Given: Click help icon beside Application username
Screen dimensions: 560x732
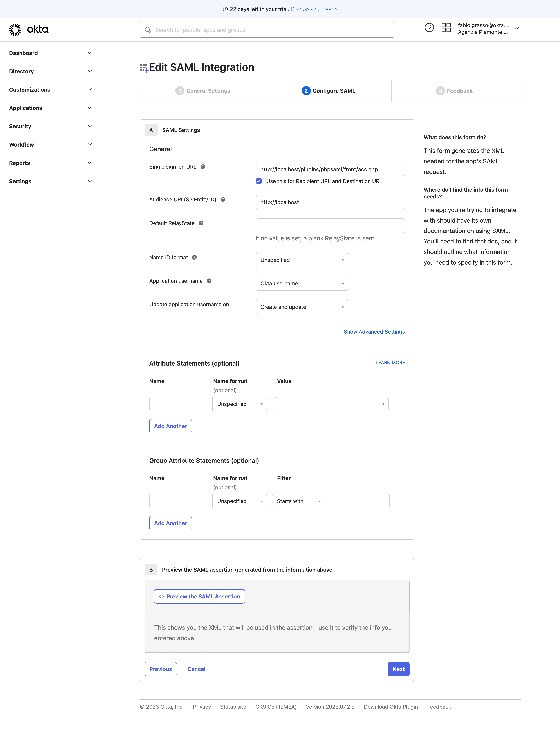Looking at the screenshot, I should pos(209,281).
